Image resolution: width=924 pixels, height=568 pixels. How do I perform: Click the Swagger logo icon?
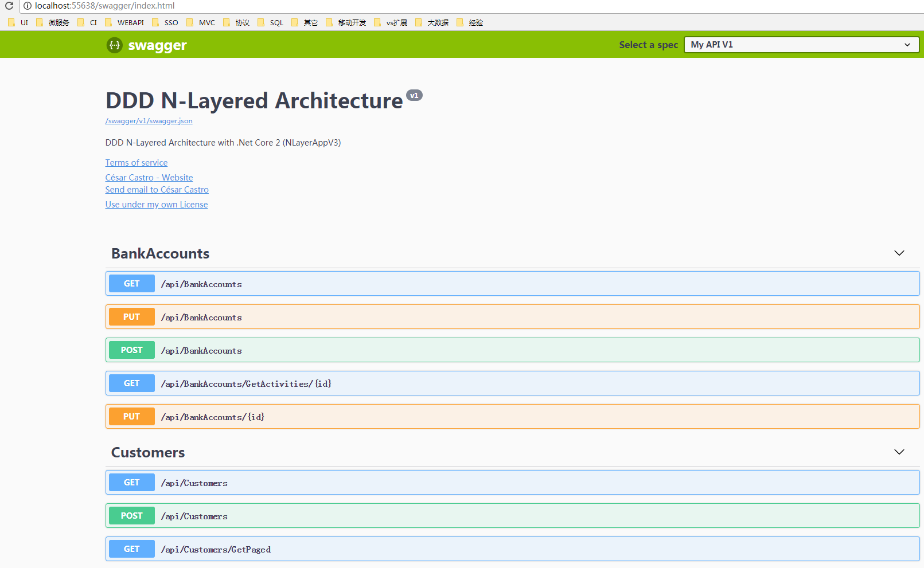pos(115,45)
